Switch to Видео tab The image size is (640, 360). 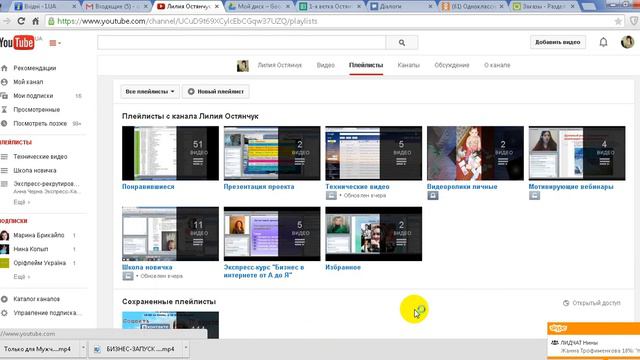325,65
